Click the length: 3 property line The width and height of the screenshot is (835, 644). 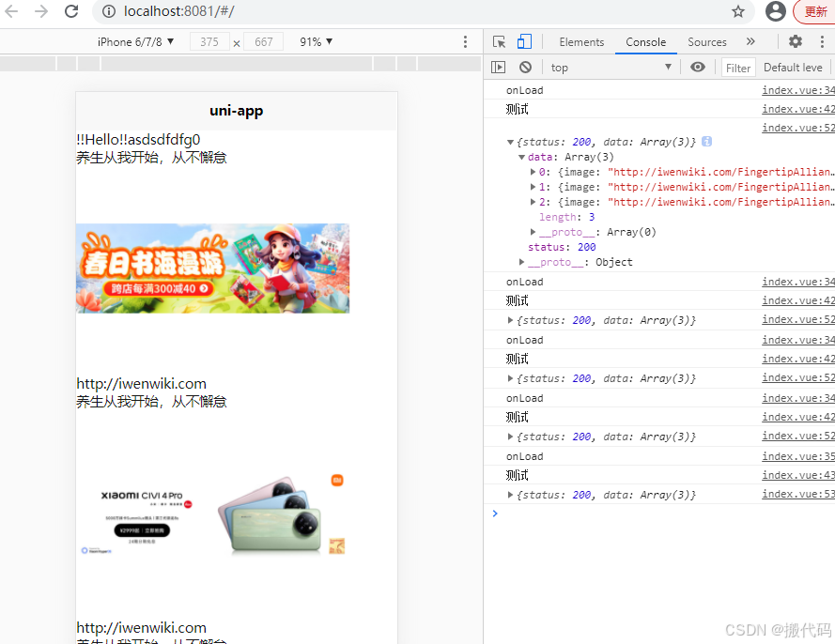pyautogui.click(x=566, y=217)
